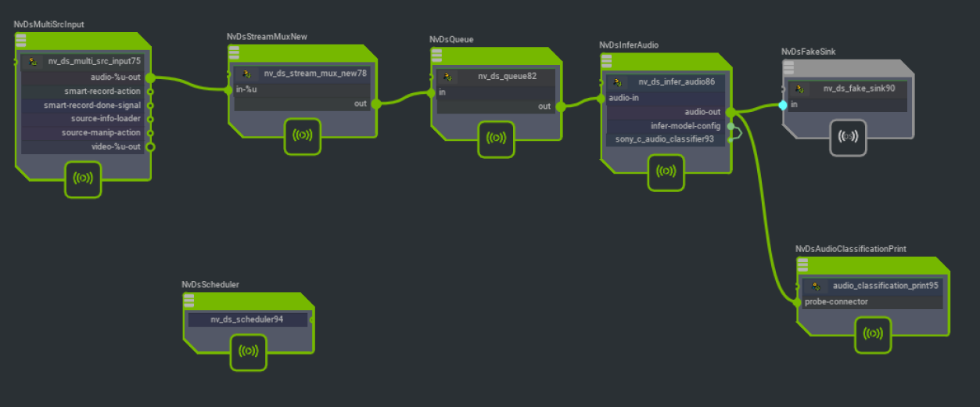This screenshot has width=980, height=407.
Task: Click the smart-record-action row
Action: 84,92
